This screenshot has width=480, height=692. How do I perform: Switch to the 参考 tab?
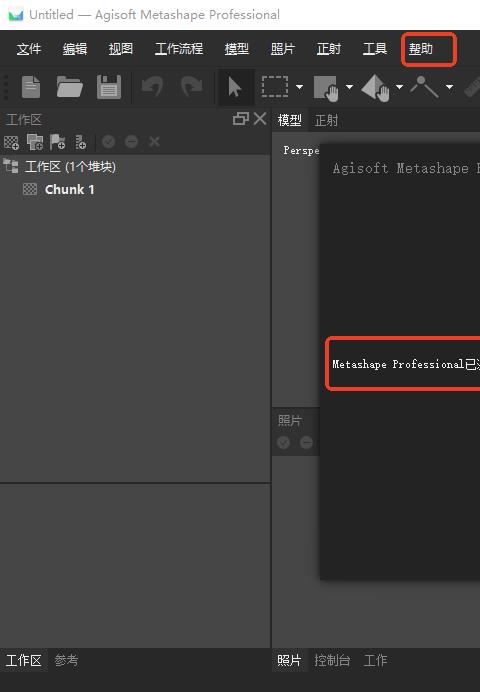66,660
